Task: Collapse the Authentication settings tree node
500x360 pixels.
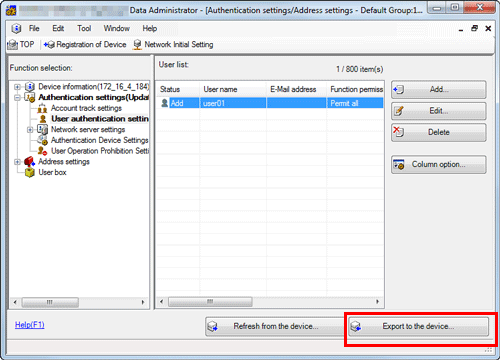Action: click(17, 98)
